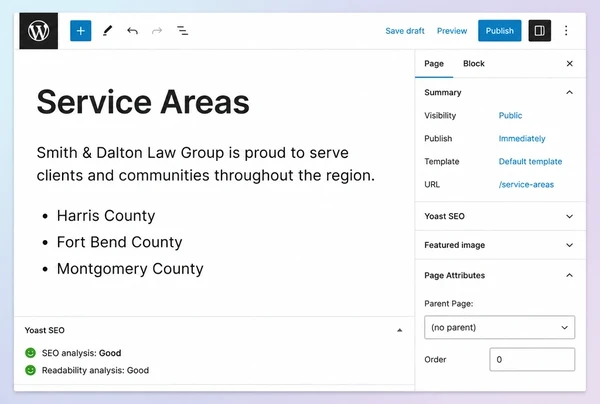The width and height of the screenshot is (600, 404).
Task: Click the Service Areas page title
Action: coord(143,102)
